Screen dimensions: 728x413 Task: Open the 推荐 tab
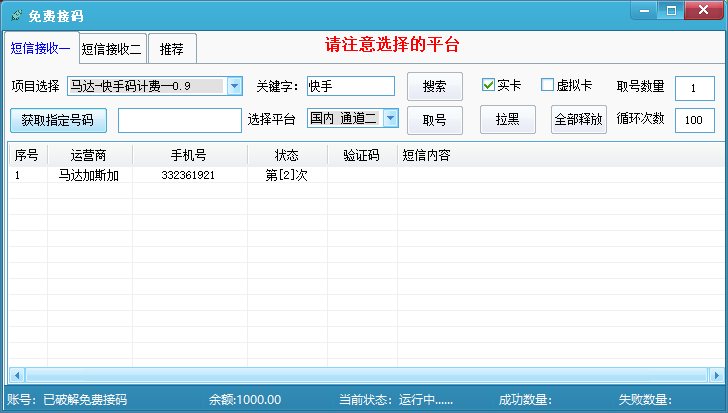[x=172, y=48]
